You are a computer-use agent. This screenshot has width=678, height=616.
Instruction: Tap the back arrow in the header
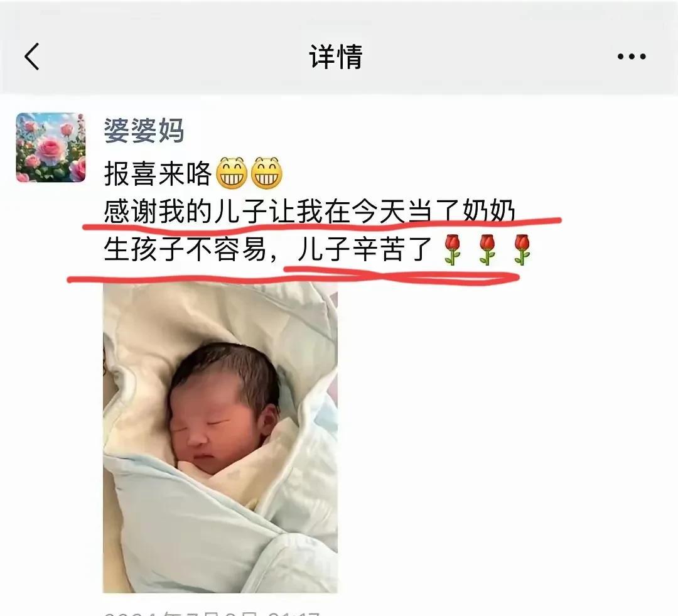(32, 57)
